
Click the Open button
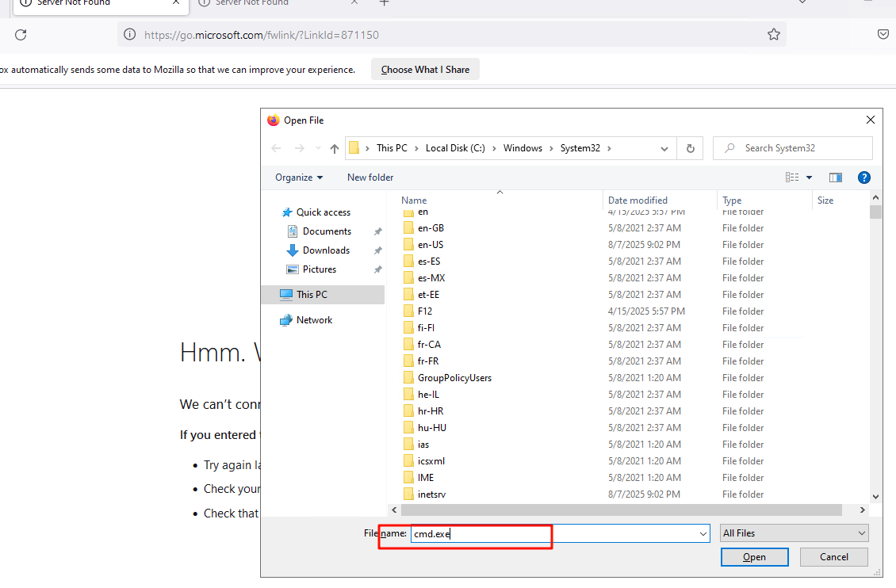tap(754, 557)
